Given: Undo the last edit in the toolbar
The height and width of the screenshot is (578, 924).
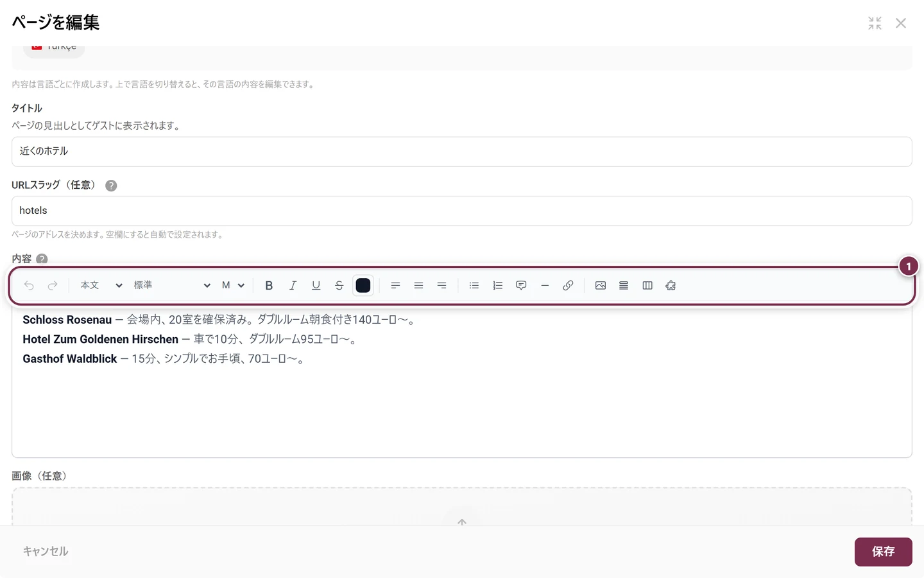Looking at the screenshot, I should coord(29,286).
